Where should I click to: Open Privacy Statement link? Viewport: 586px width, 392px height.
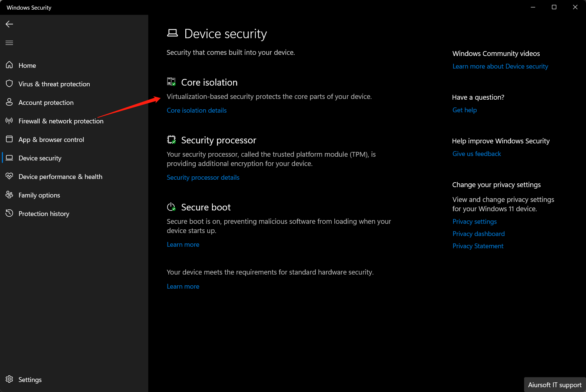(478, 246)
